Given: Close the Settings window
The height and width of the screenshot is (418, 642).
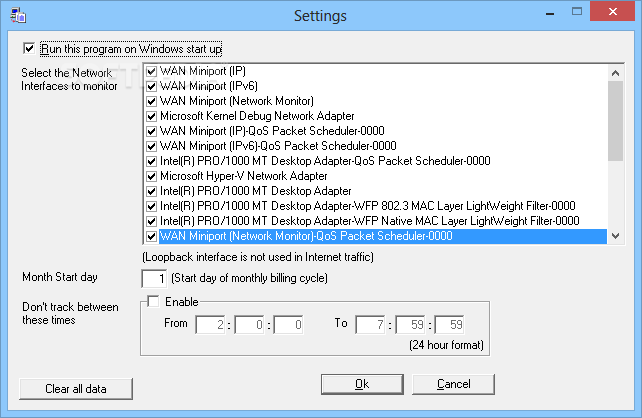Looking at the screenshot, I should pyautogui.click(x=613, y=11).
